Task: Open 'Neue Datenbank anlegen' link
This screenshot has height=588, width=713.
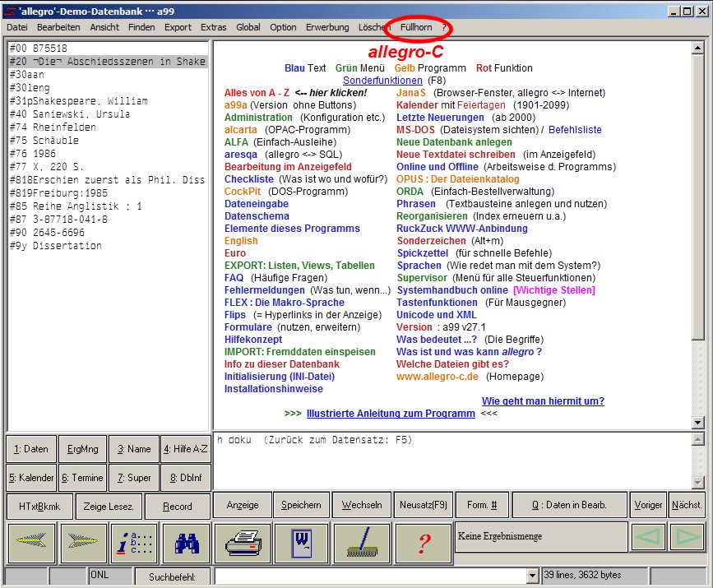Action: click(x=454, y=142)
